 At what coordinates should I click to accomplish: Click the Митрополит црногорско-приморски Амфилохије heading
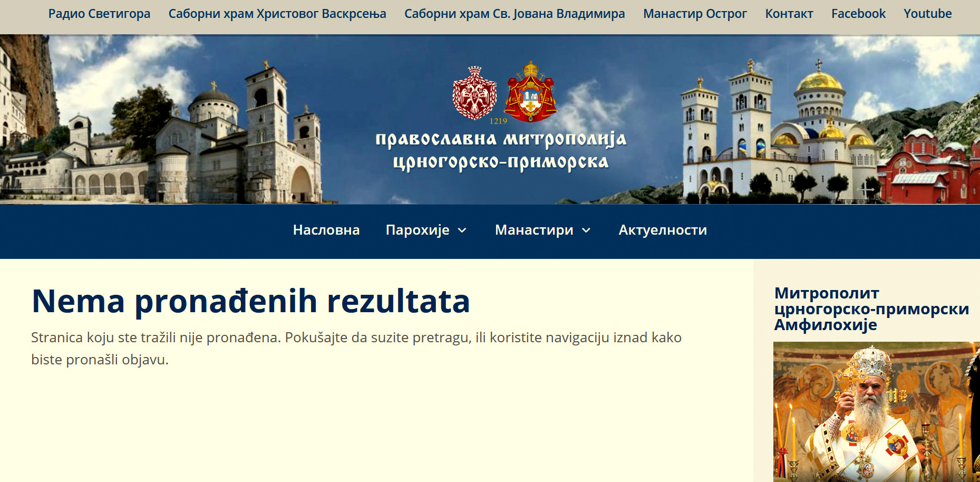(x=871, y=309)
